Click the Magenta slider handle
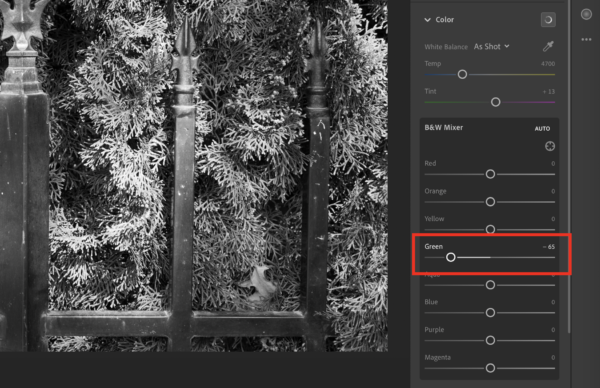 [x=490, y=368]
